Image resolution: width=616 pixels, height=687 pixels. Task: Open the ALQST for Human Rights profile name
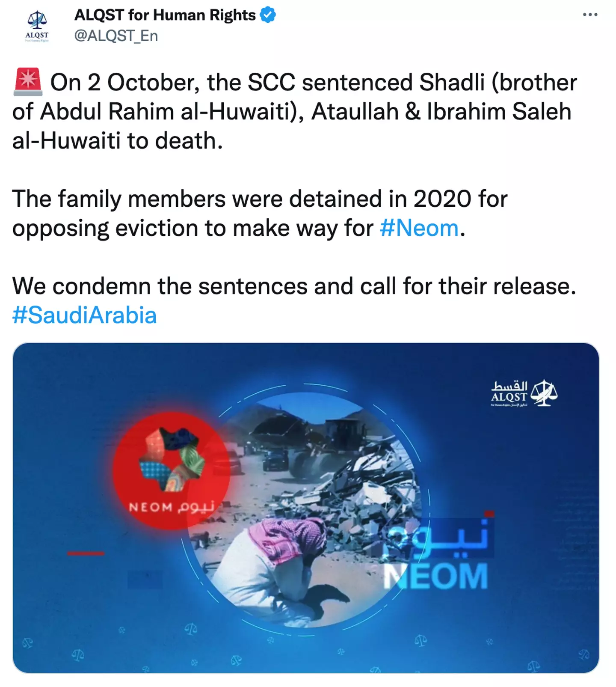click(x=165, y=15)
